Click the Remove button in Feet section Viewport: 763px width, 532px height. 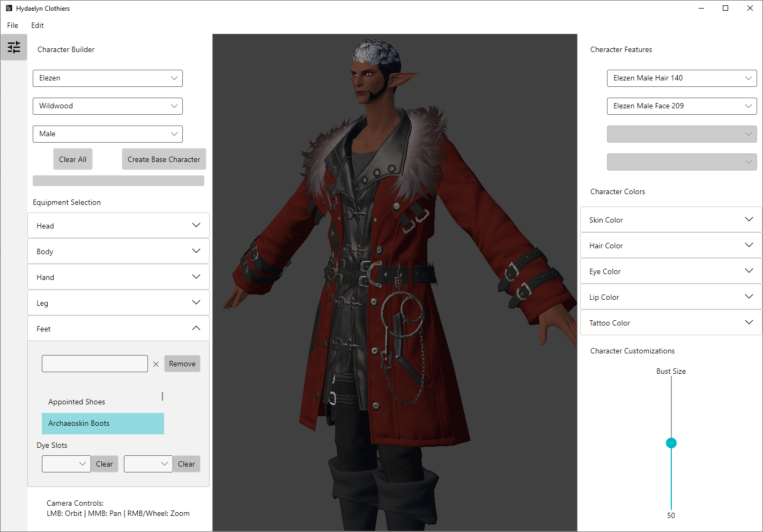182,364
